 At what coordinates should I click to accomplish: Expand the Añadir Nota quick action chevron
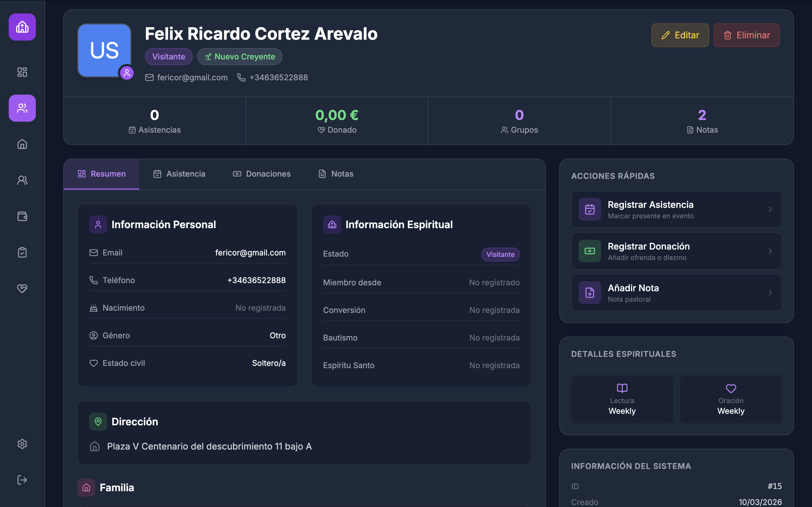tap(770, 292)
